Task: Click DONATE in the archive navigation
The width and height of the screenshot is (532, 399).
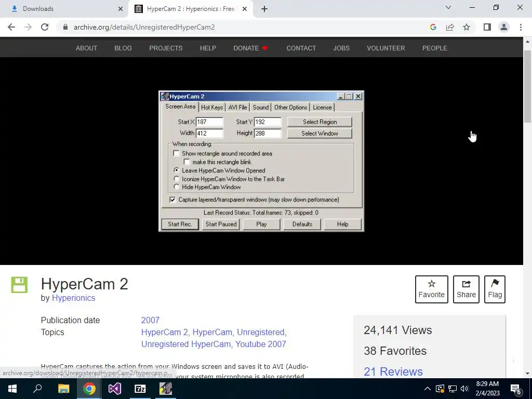Action: [x=250, y=48]
